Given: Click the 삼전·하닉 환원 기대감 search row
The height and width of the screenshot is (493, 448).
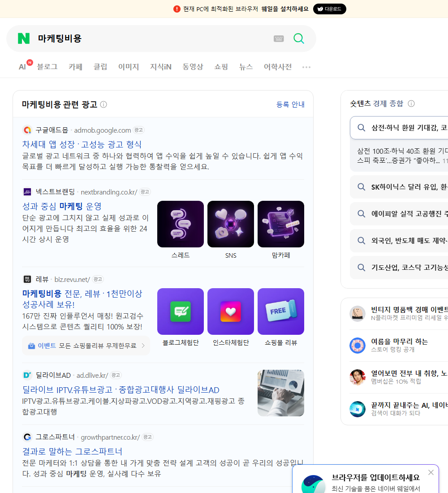Looking at the screenshot, I should pos(399,128).
